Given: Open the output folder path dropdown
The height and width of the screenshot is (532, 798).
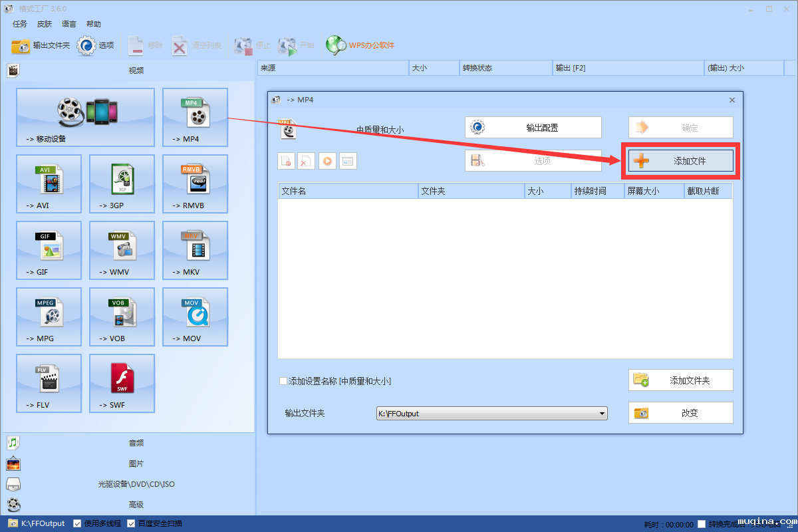Looking at the screenshot, I should (602, 414).
